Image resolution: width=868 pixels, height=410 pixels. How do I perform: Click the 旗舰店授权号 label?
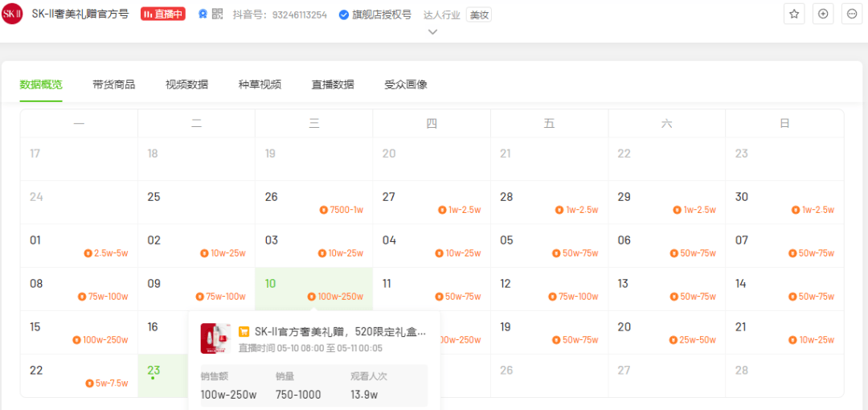tap(382, 15)
